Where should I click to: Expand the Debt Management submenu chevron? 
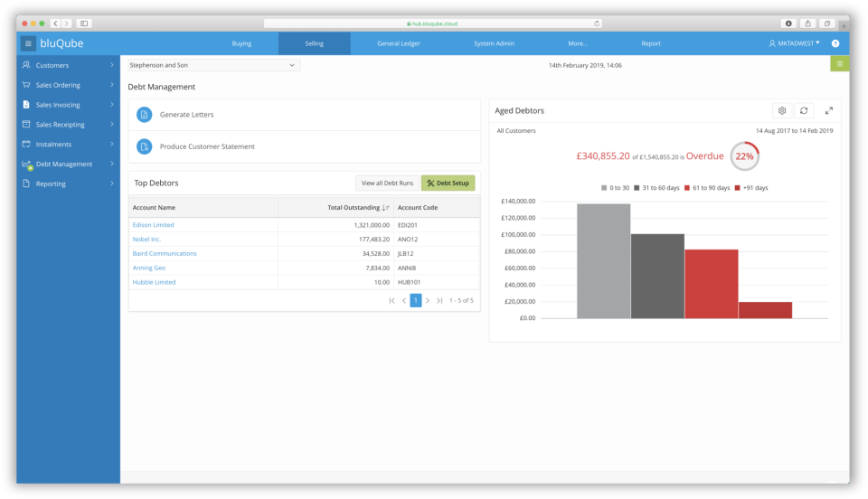[112, 164]
